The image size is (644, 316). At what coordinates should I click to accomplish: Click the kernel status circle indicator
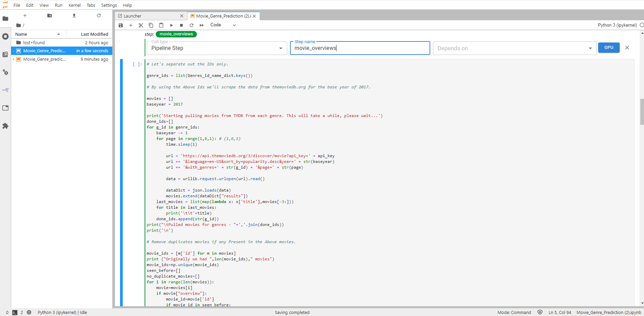(x=642, y=25)
